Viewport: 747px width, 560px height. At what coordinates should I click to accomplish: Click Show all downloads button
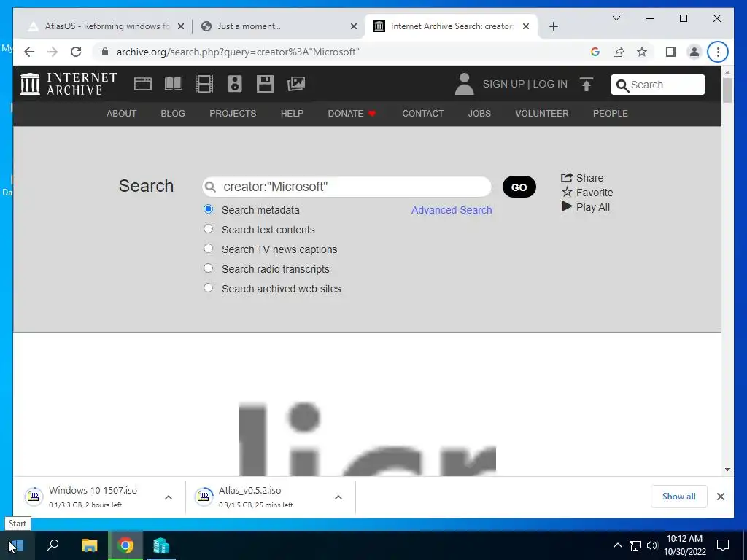coord(679,497)
